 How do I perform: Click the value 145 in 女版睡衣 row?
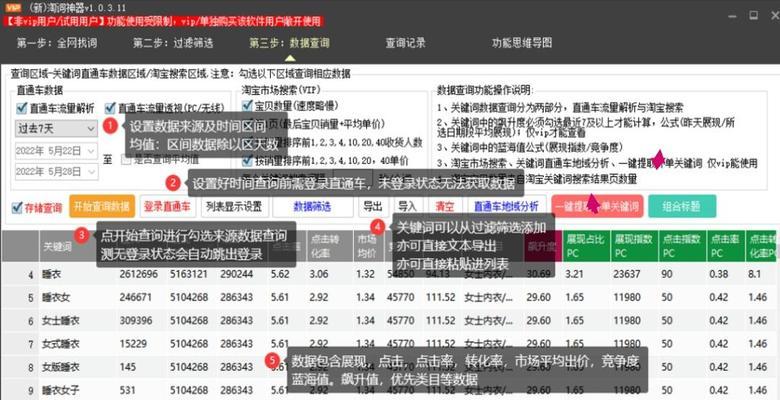pyautogui.click(x=127, y=367)
